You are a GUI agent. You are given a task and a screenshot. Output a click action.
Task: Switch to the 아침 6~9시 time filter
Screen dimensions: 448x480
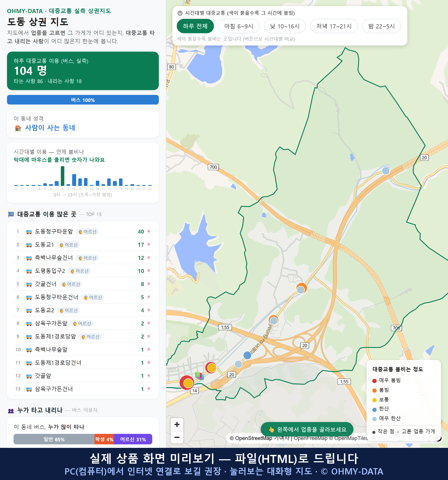pos(238,26)
